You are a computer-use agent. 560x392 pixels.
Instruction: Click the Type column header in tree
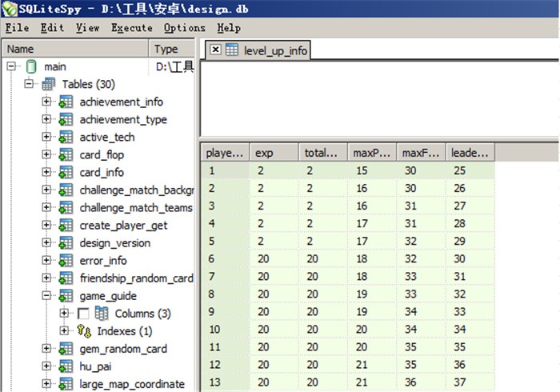(x=172, y=49)
